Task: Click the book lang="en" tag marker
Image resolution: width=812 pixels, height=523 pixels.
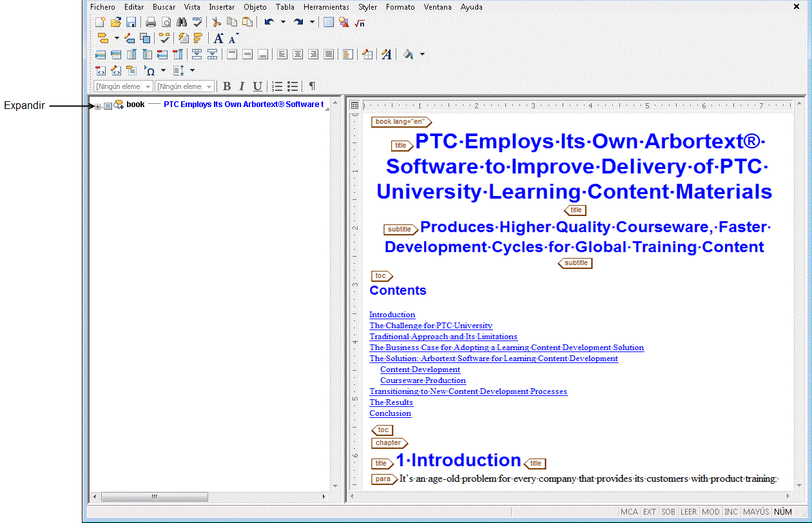Action: click(400, 122)
